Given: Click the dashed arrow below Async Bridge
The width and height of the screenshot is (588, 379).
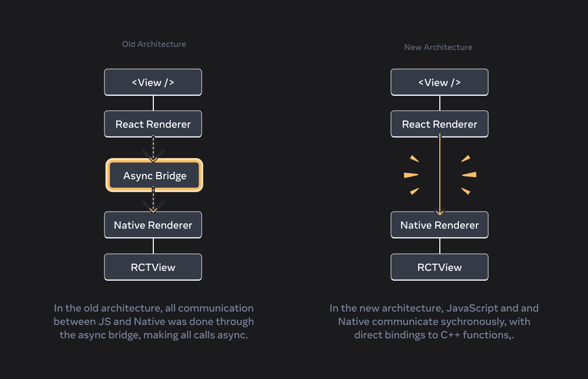Looking at the screenshot, I should 153,202.
